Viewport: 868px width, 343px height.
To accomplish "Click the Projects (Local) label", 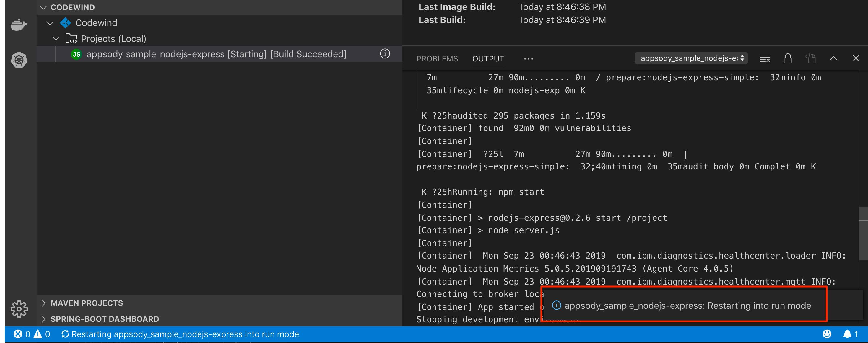I will coord(113,39).
